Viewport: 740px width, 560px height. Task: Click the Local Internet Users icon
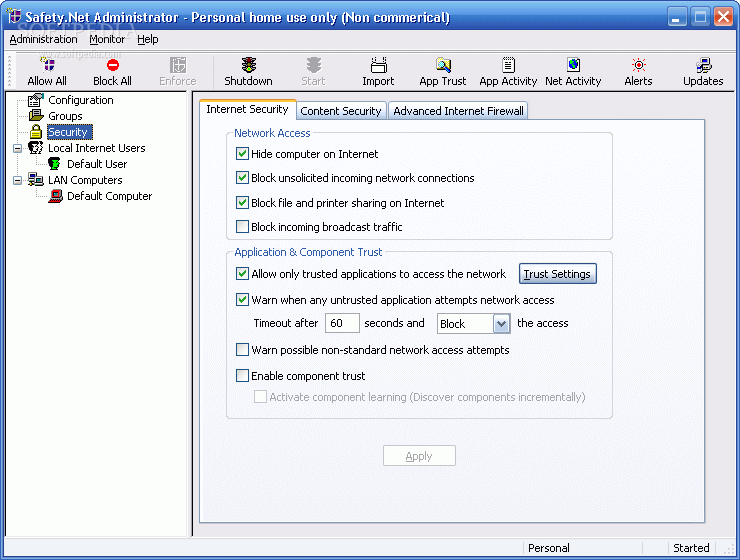(35, 148)
